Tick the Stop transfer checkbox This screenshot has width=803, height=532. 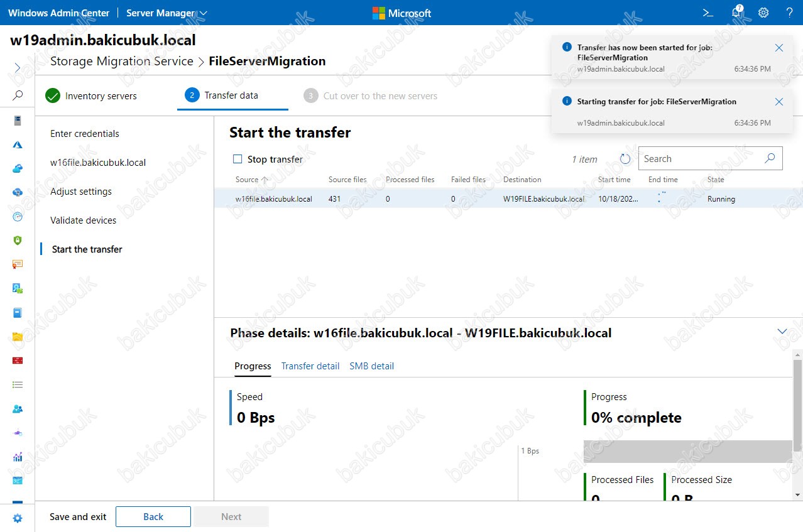pos(238,159)
